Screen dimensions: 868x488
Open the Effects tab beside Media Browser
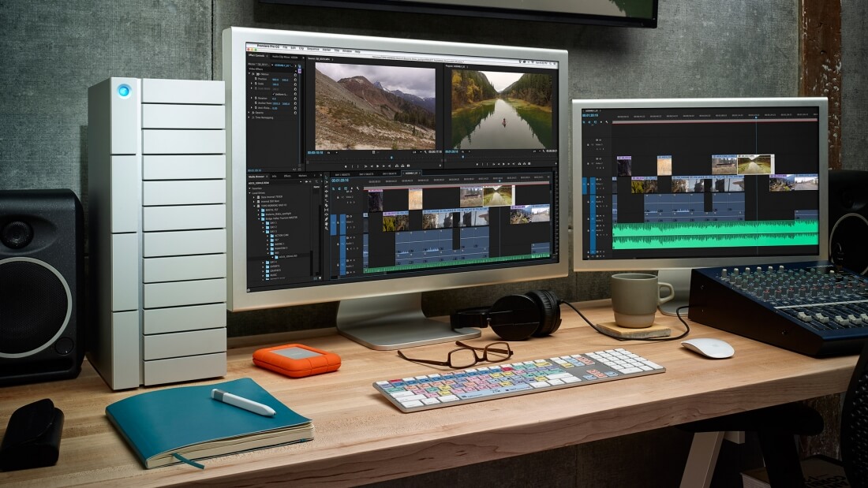(288, 176)
